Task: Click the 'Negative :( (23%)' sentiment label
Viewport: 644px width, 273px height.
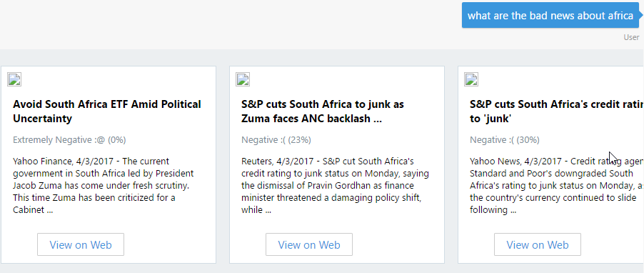Action: [x=276, y=140]
